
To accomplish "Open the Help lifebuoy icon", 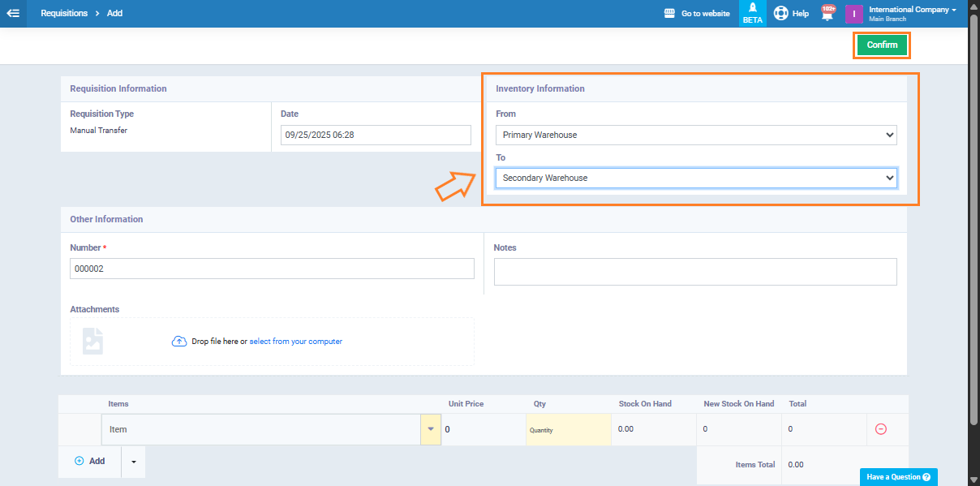I will [780, 14].
